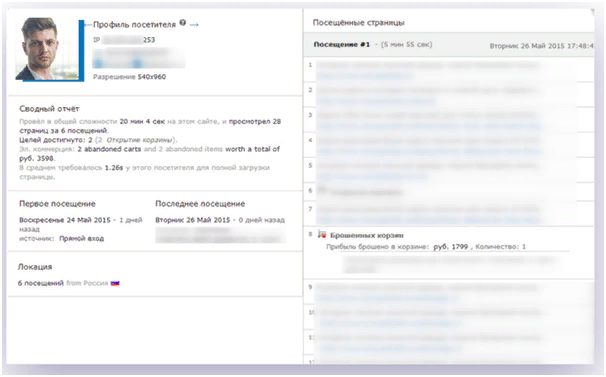The image size is (606, 377).
Task: Select the Брошенных корзин entry title
Action: 367,235
